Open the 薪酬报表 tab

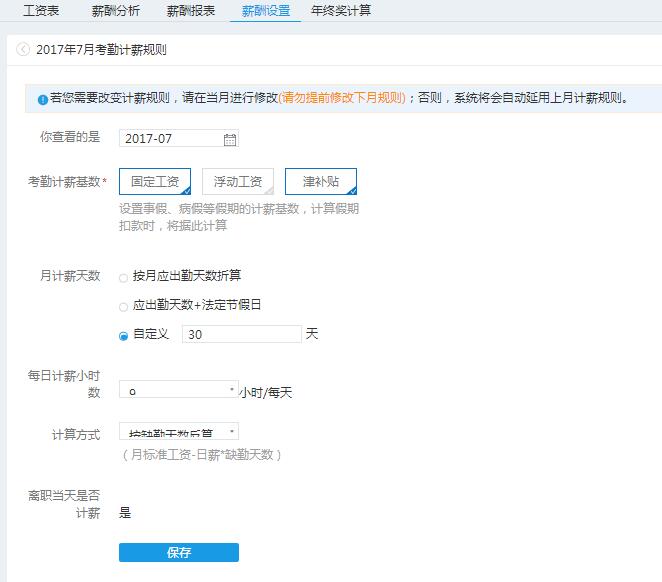coord(191,11)
